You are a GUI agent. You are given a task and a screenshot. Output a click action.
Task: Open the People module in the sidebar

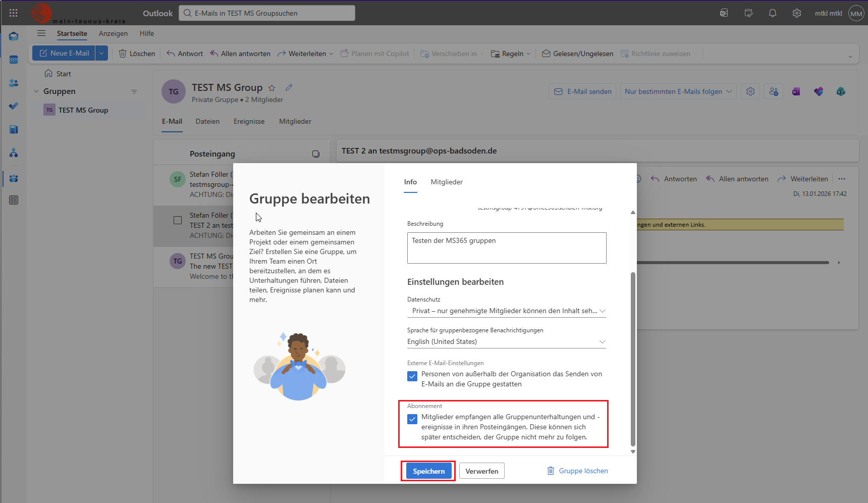pos(14,82)
